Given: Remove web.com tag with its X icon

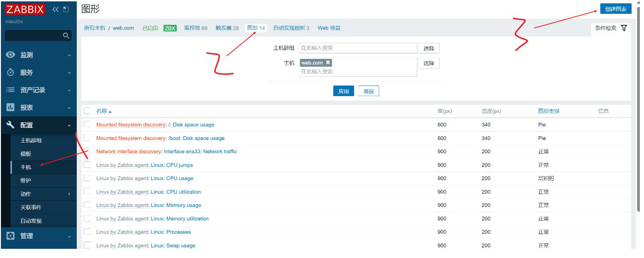Looking at the screenshot, I should coord(328,63).
